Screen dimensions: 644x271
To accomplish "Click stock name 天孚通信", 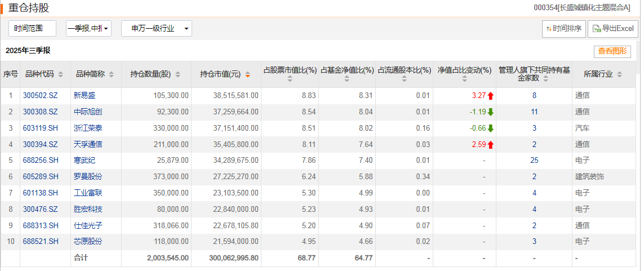I will pyautogui.click(x=88, y=144).
